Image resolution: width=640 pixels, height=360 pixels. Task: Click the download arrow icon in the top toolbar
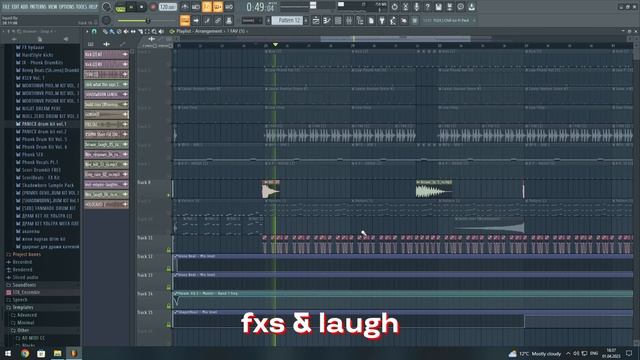pyautogui.click(x=471, y=7)
